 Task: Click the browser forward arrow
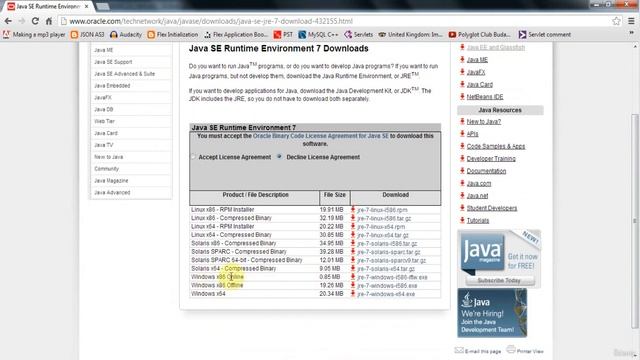[x=22, y=21]
